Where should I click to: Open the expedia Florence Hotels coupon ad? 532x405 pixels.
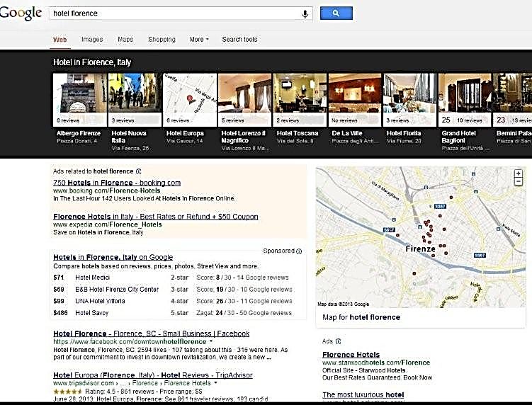coord(156,217)
